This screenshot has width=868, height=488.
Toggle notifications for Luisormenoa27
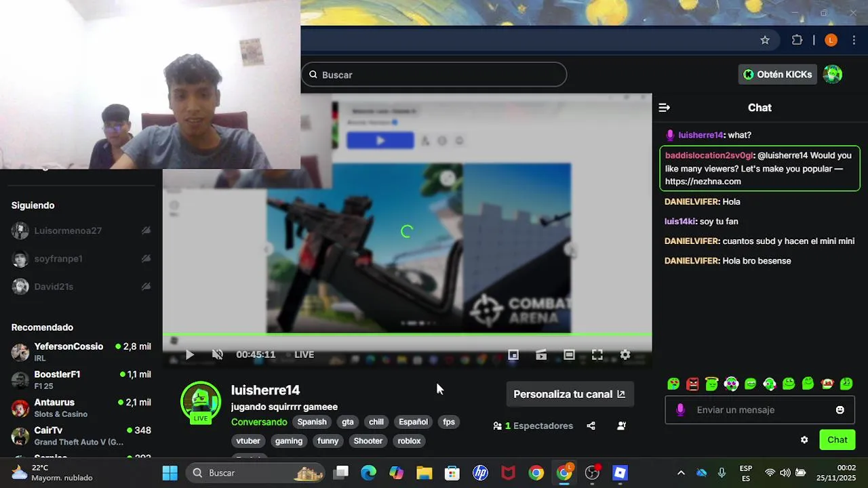click(x=146, y=230)
